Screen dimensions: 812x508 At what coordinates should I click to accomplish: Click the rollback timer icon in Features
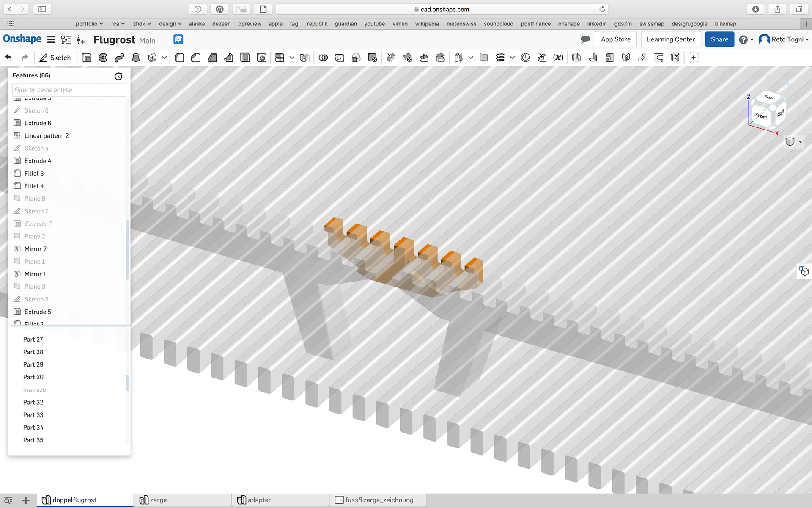118,76
